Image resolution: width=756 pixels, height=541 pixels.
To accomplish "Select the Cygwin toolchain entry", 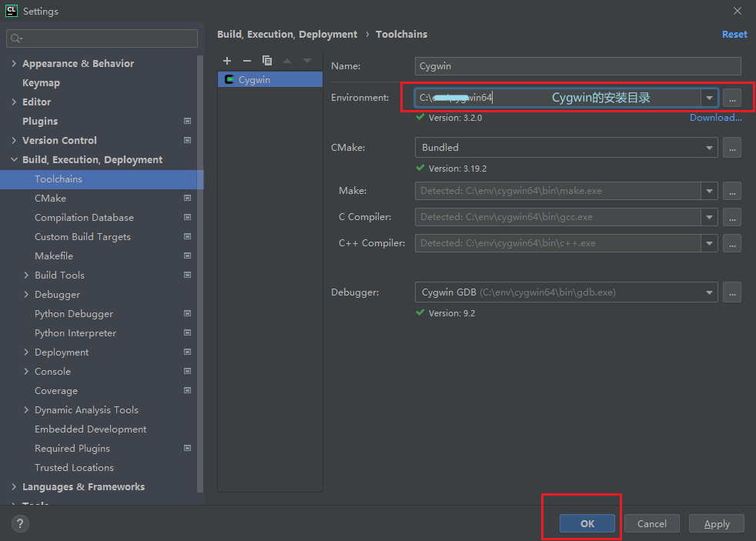I will pos(270,79).
